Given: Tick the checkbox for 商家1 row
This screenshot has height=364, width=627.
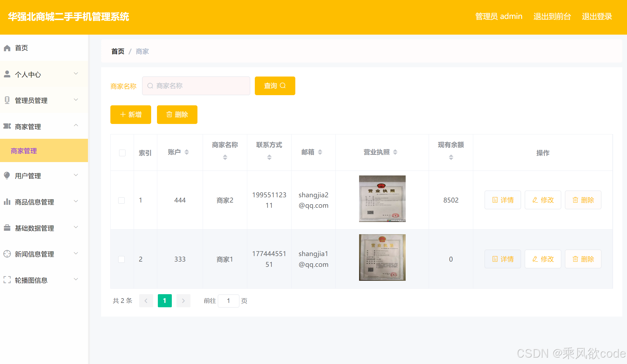Looking at the screenshot, I should pyautogui.click(x=121, y=259).
